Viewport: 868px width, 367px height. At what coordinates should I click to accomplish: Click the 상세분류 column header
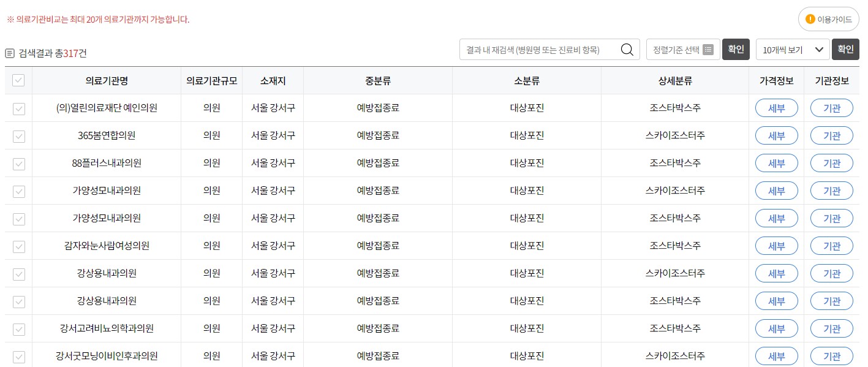click(x=675, y=81)
